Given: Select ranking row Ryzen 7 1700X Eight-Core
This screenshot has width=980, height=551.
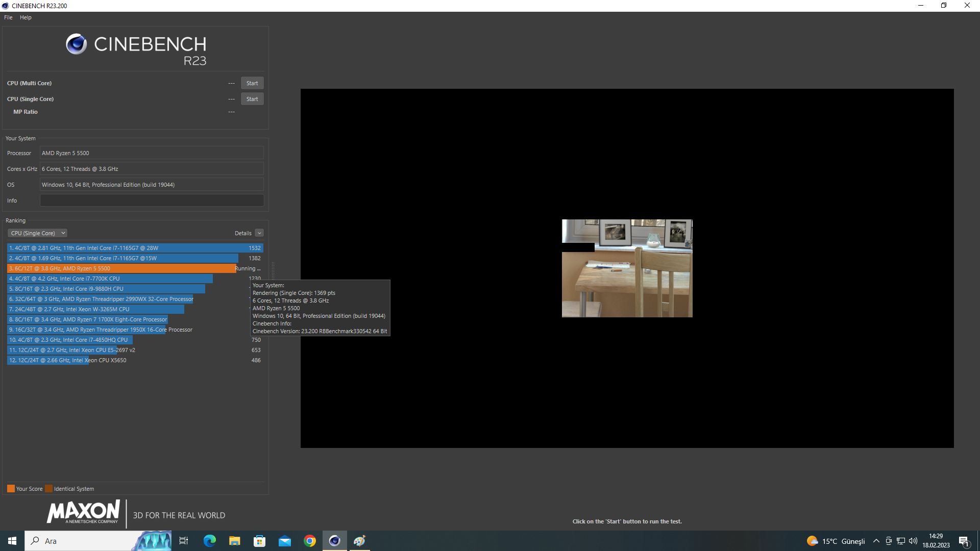Looking at the screenshot, I should (x=135, y=319).
